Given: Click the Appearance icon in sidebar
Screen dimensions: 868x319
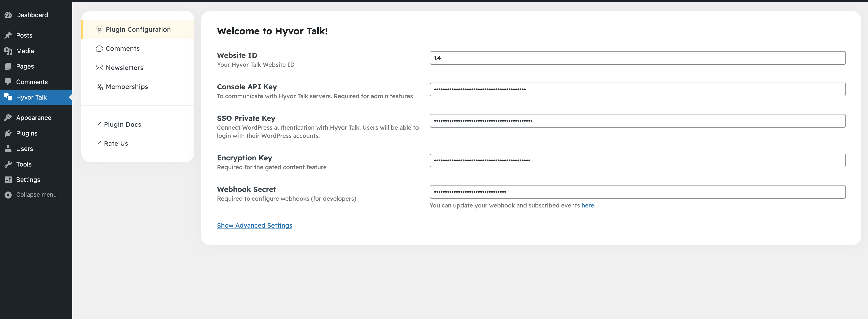Looking at the screenshot, I should tap(8, 117).
